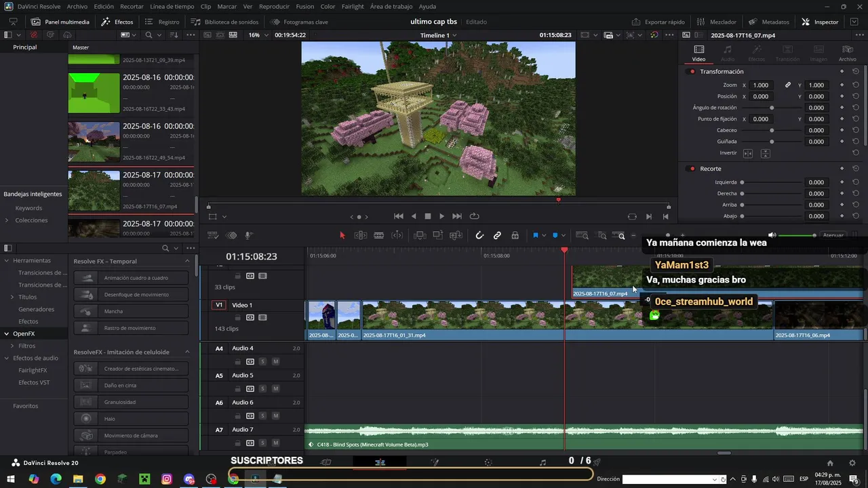Play in reverse in the viewer
The image size is (868, 488).
pos(414,216)
